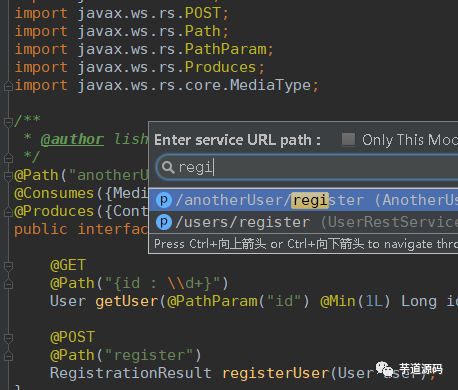This screenshot has height=390, width=458.
Task: Click the import javax.ws.rs.Path line
Action: click(122, 31)
